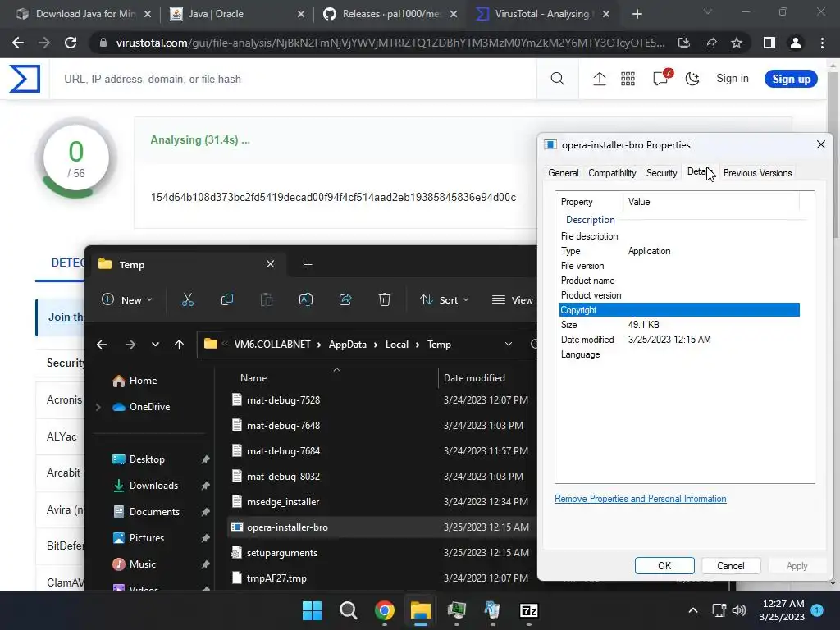
Task: Sort by Date modified column header
Action: [474, 378]
